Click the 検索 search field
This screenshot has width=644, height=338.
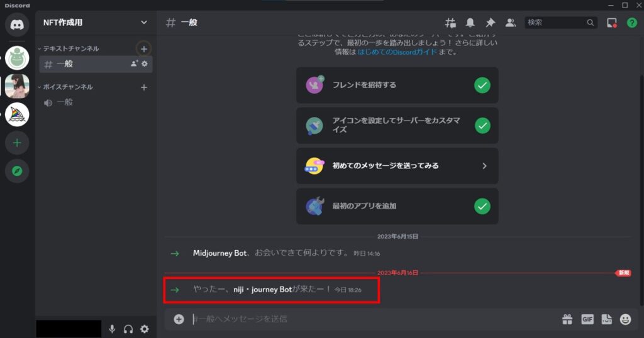[x=561, y=23]
